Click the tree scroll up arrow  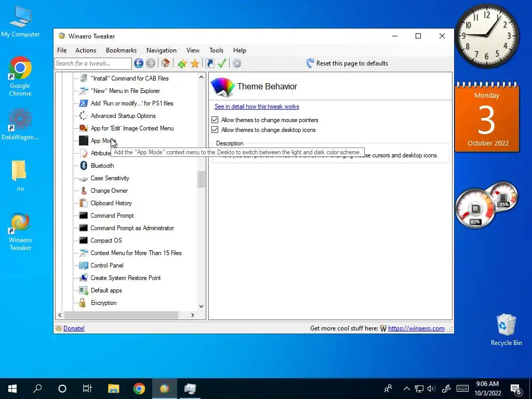[201, 77]
